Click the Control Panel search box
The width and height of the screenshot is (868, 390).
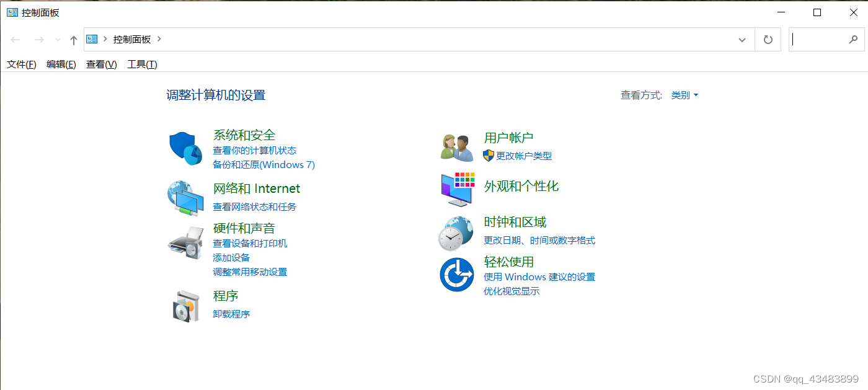(x=818, y=40)
